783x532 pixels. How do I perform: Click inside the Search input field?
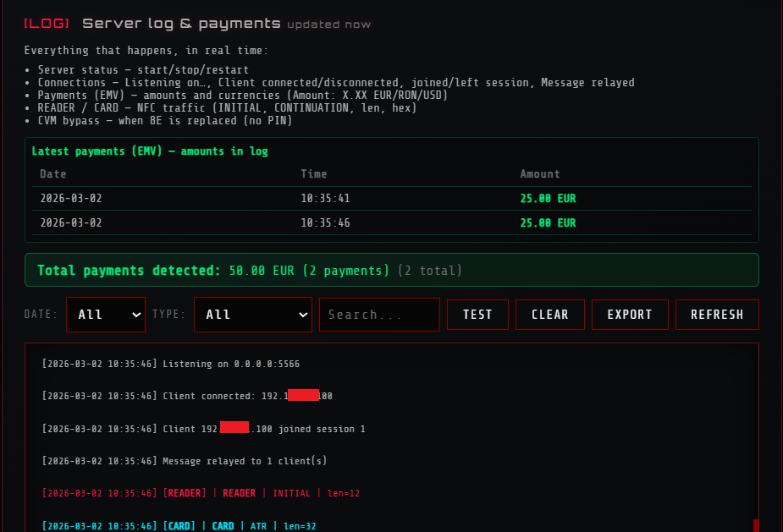pos(379,314)
